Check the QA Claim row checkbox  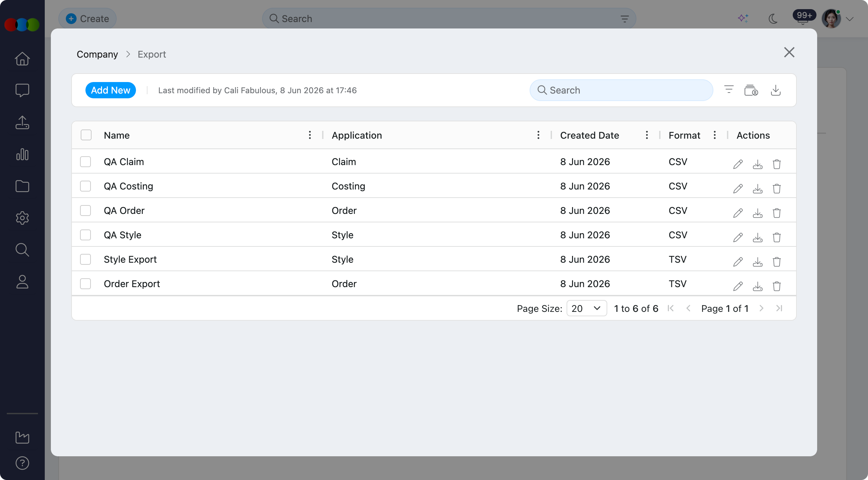[x=85, y=162]
